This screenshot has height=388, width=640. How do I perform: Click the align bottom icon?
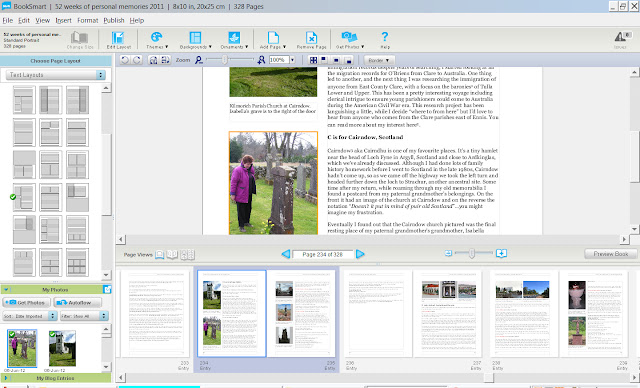[x=348, y=60]
